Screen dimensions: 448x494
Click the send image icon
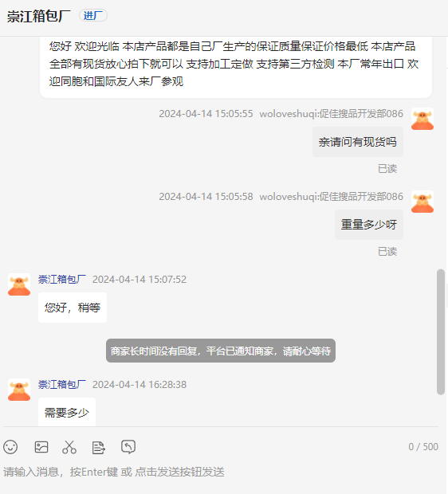pyautogui.click(x=41, y=447)
